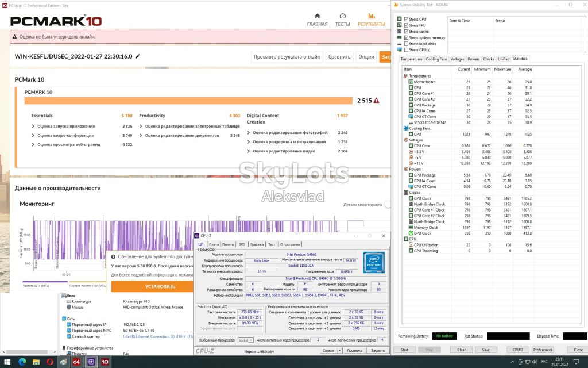Enable Stress local disks in AIDA64
The height and width of the screenshot is (368, 588).
tap(406, 44)
